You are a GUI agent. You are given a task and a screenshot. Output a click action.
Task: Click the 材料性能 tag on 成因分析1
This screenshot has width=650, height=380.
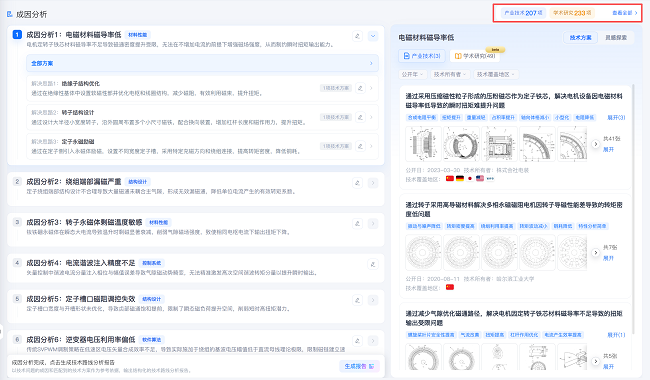tap(138, 35)
